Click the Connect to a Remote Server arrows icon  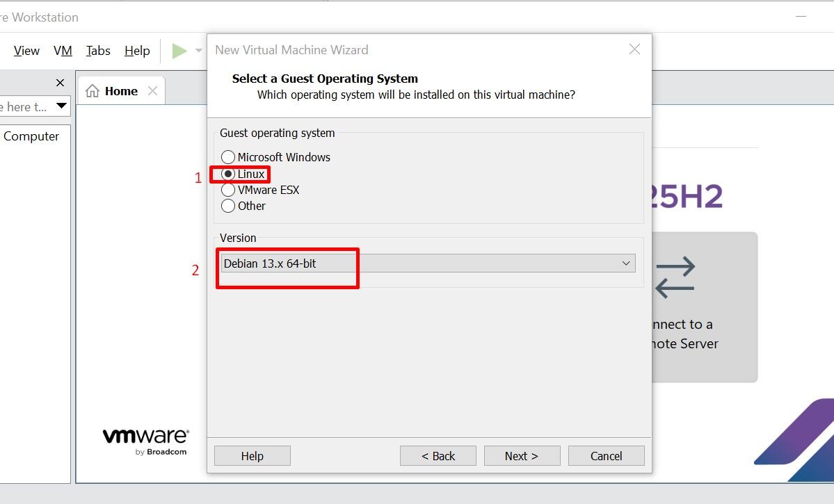pyautogui.click(x=675, y=277)
